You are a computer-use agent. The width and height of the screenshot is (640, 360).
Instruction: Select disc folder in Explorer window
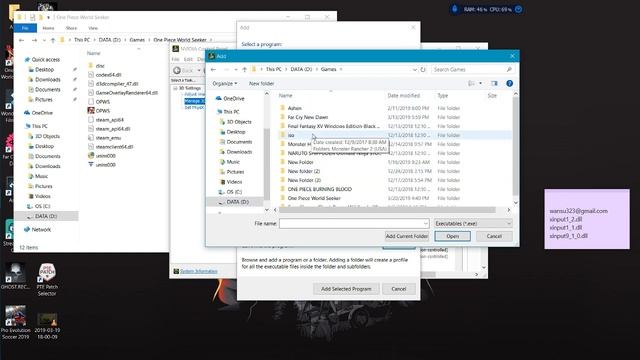96,65
